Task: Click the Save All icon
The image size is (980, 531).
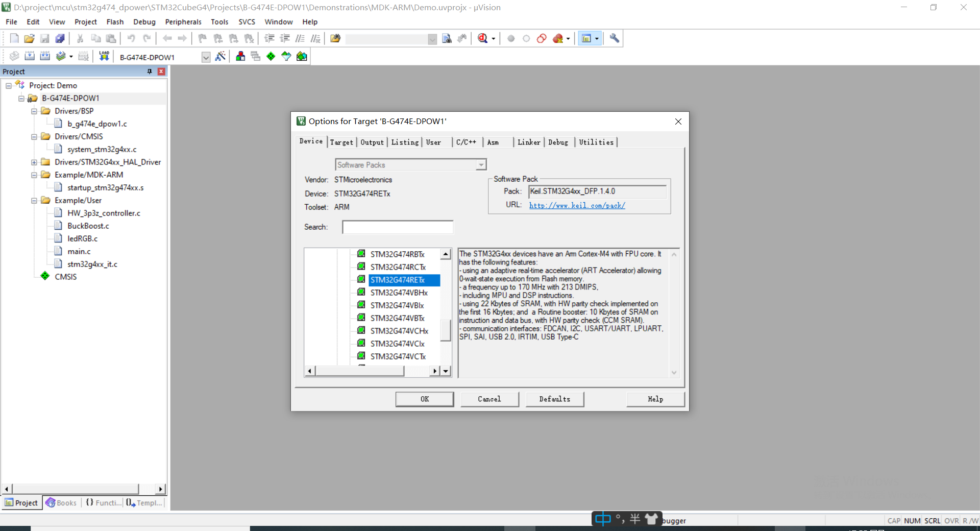Action: pos(60,38)
